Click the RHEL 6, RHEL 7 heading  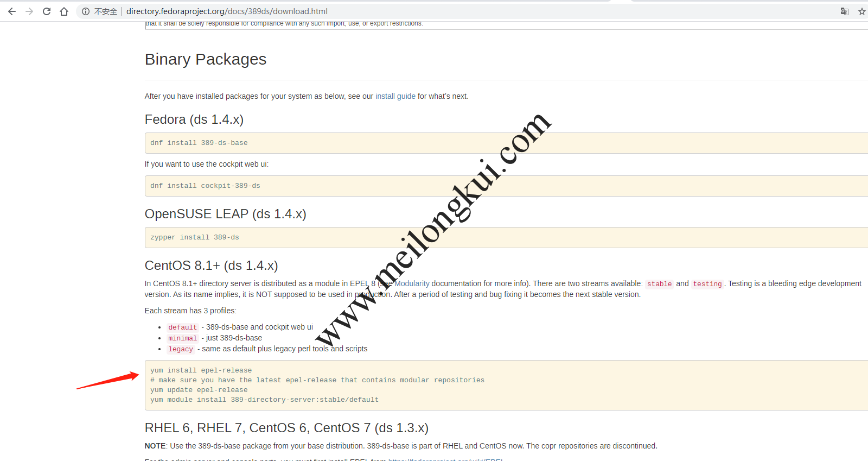286,428
